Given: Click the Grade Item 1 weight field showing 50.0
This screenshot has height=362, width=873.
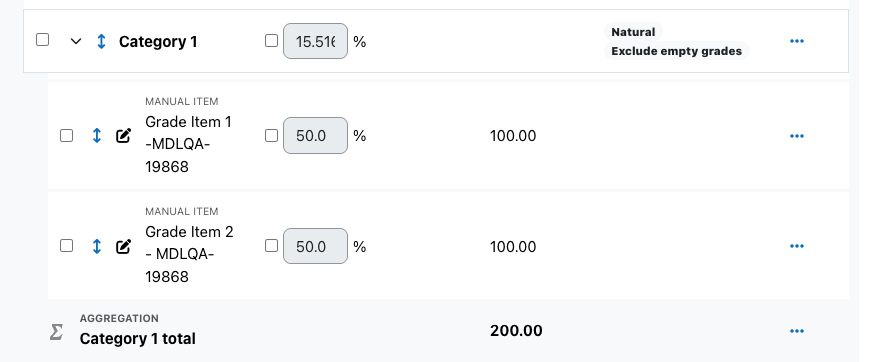Looking at the screenshot, I should pyautogui.click(x=315, y=136).
